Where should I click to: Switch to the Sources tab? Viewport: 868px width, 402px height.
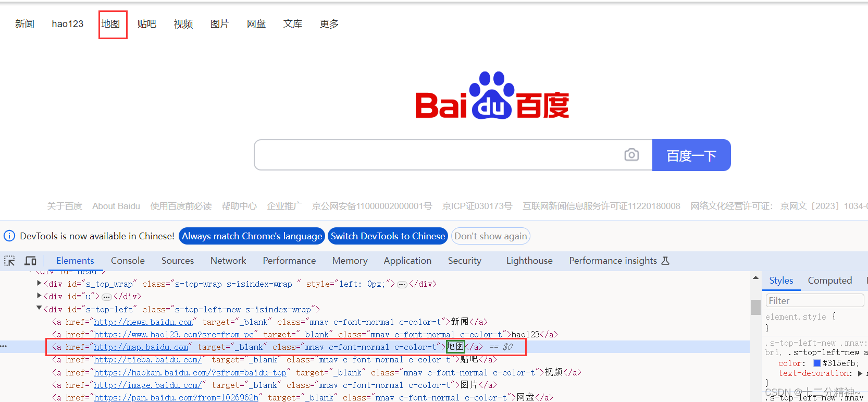coord(177,261)
